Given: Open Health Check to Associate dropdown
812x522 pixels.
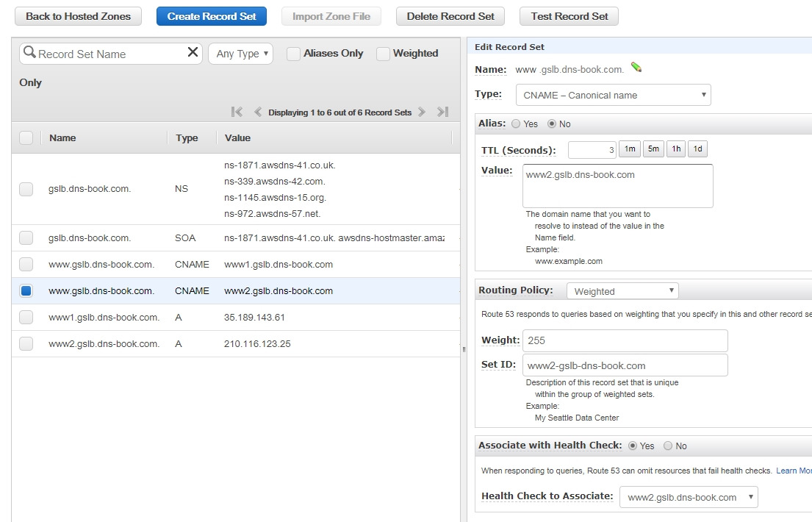Looking at the screenshot, I should tap(688, 497).
